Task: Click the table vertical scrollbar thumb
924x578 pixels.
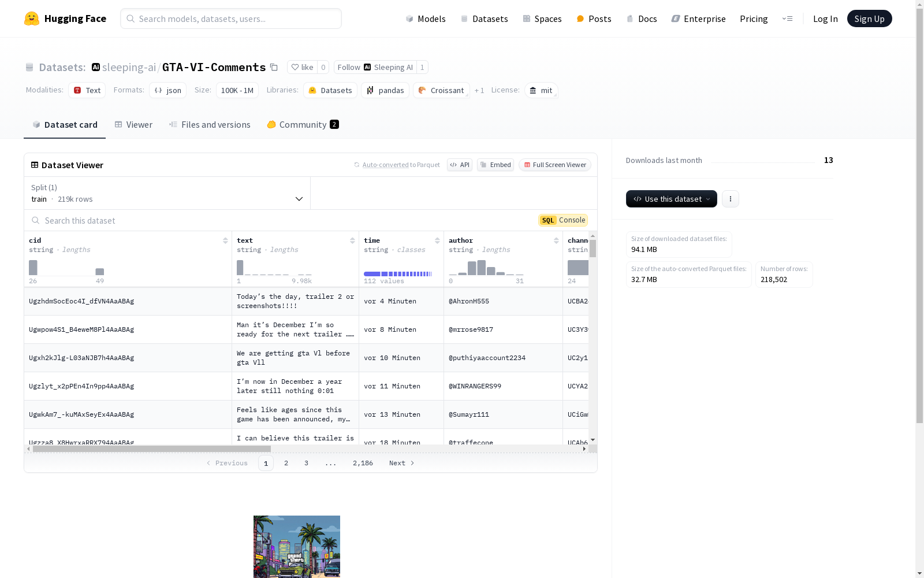Action: [x=593, y=249]
